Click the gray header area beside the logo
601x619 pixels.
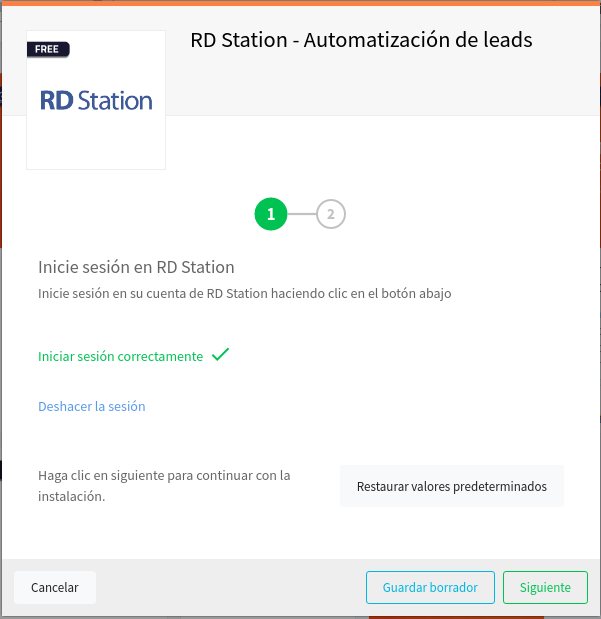[381, 85]
